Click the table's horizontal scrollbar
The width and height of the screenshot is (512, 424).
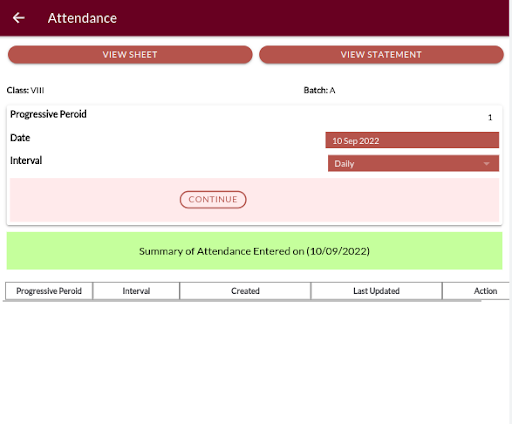[242, 301]
